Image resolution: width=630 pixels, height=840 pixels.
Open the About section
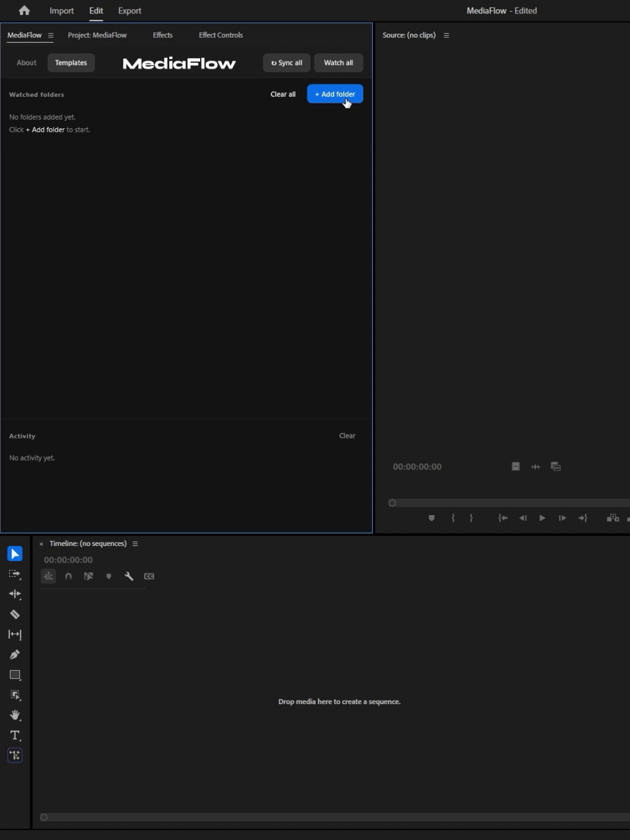pos(26,63)
